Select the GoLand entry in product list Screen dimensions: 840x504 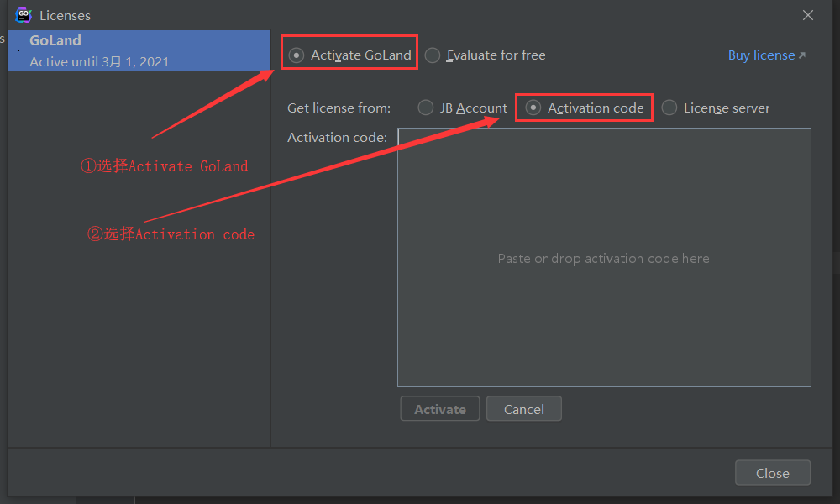coord(55,40)
